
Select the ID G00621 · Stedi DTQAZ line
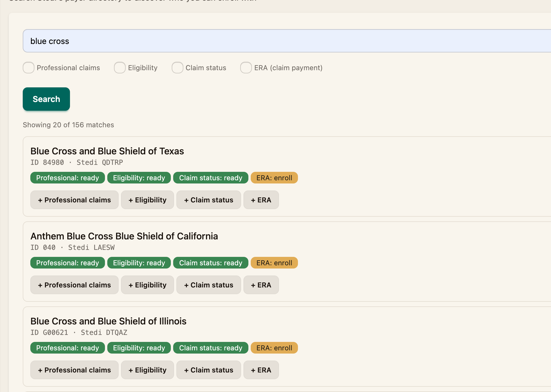tap(79, 333)
